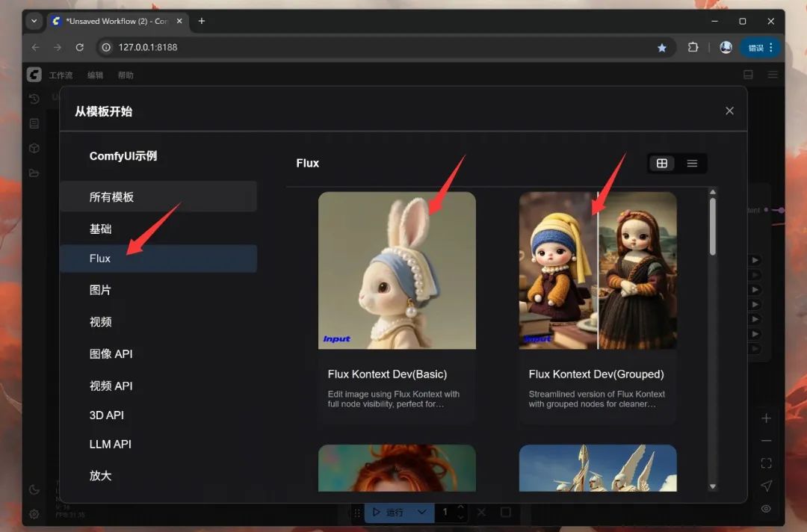The width and height of the screenshot is (807, 532).
Task: Select the 图片 template category
Action: (100, 290)
